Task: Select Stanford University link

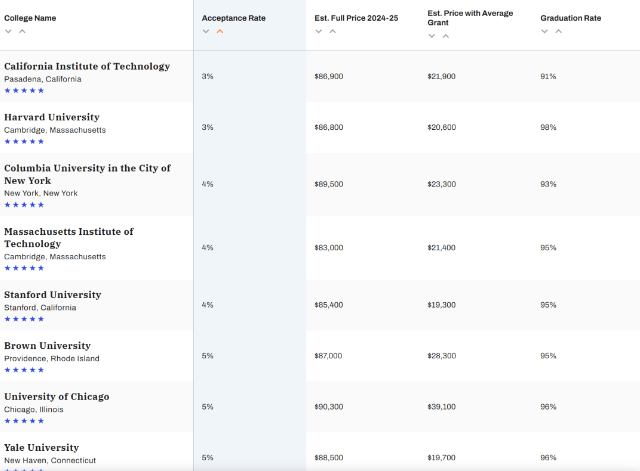Action: [x=52, y=295]
